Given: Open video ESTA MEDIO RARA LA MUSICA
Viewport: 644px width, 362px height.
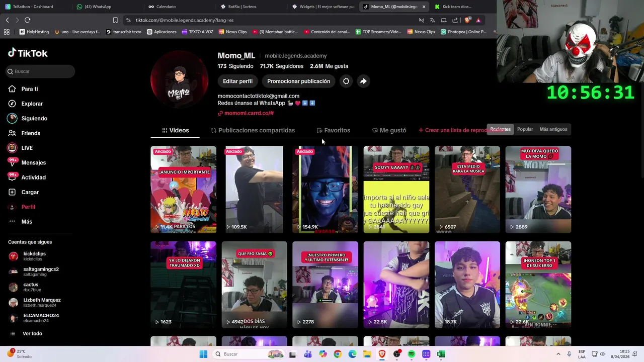Looking at the screenshot, I should coord(467,190).
